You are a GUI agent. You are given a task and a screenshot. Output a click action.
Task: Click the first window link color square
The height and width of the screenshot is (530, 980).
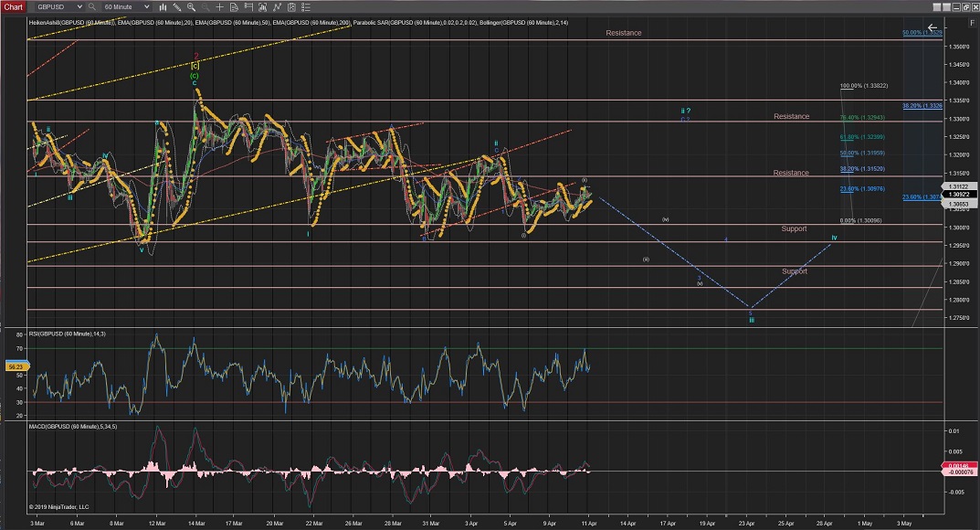tap(936, 7)
